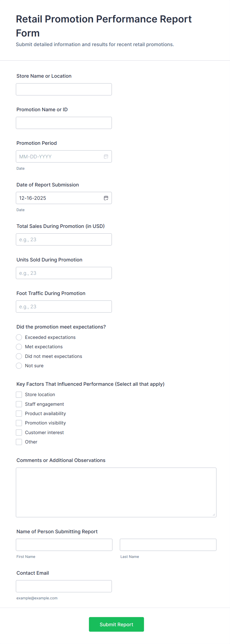This screenshot has height=644, width=230.
Task: Choose Met expectations radio button
Action: (19, 347)
